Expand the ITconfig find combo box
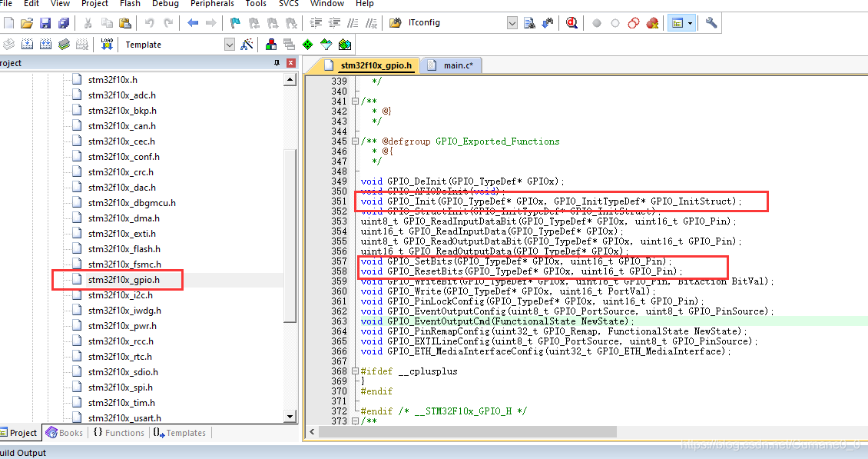 [512, 23]
